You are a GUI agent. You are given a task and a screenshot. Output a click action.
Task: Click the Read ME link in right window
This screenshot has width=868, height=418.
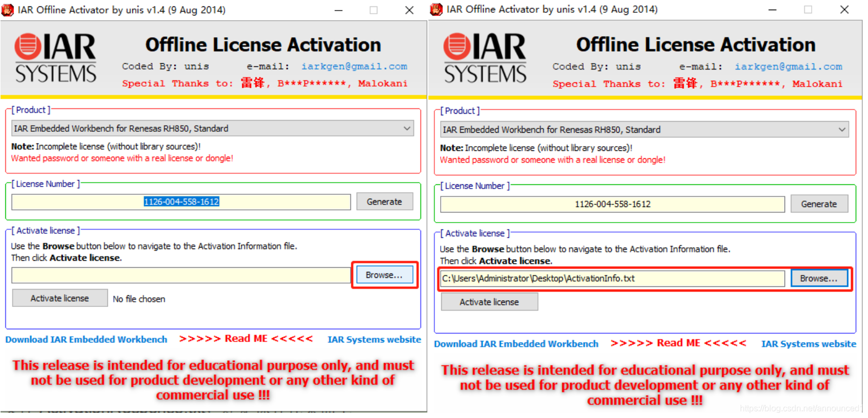click(x=678, y=343)
